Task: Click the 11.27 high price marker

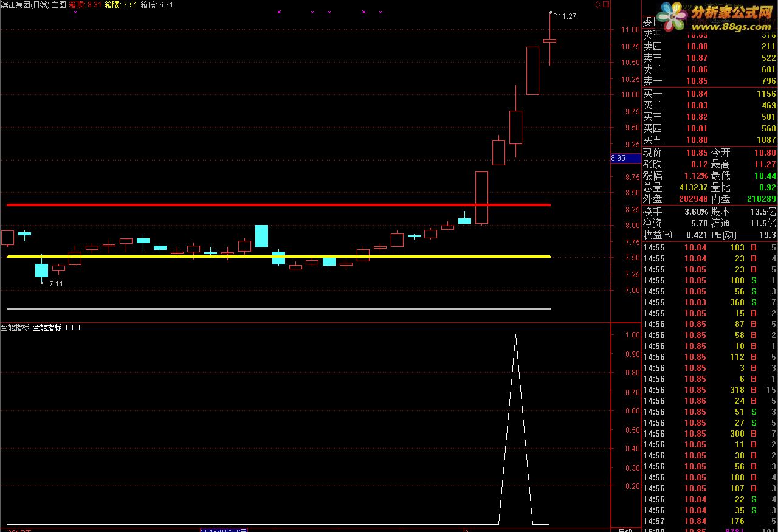Action: click(x=566, y=16)
